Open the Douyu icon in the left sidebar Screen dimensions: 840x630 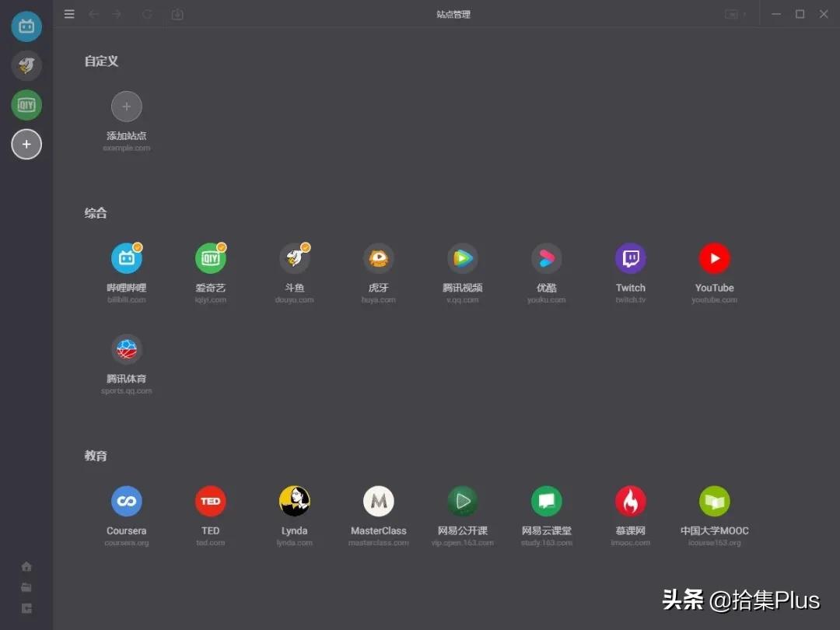point(26,65)
